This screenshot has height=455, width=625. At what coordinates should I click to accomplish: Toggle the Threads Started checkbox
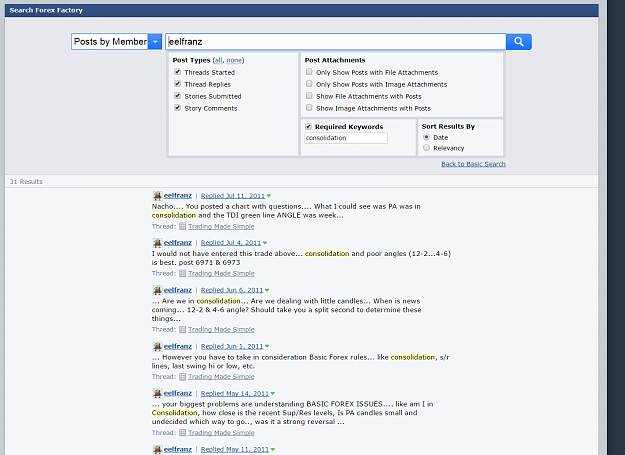[x=178, y=72]
